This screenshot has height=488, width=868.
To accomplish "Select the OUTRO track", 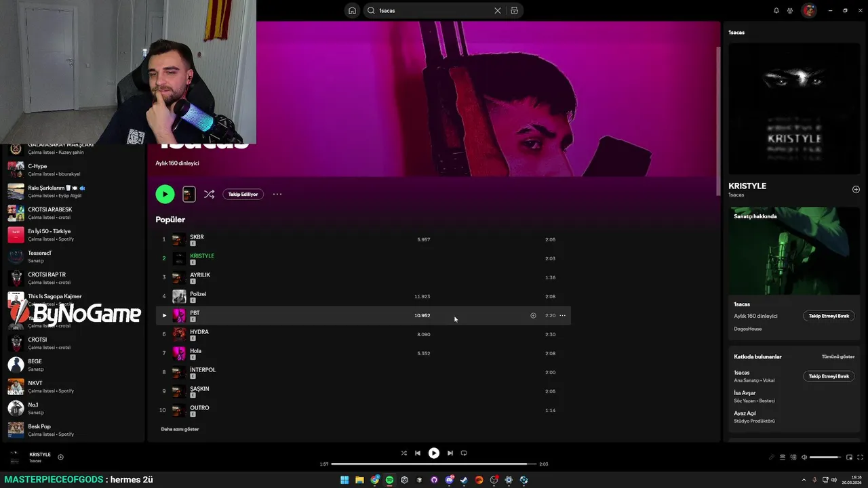I will (199, 408).
